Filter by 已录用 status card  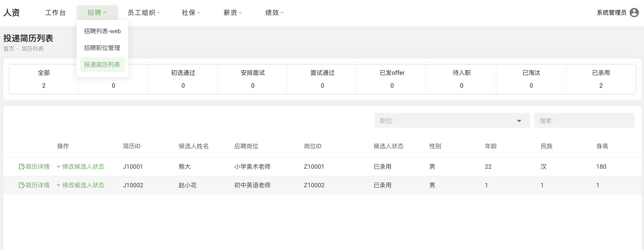[x=600, y=79]
